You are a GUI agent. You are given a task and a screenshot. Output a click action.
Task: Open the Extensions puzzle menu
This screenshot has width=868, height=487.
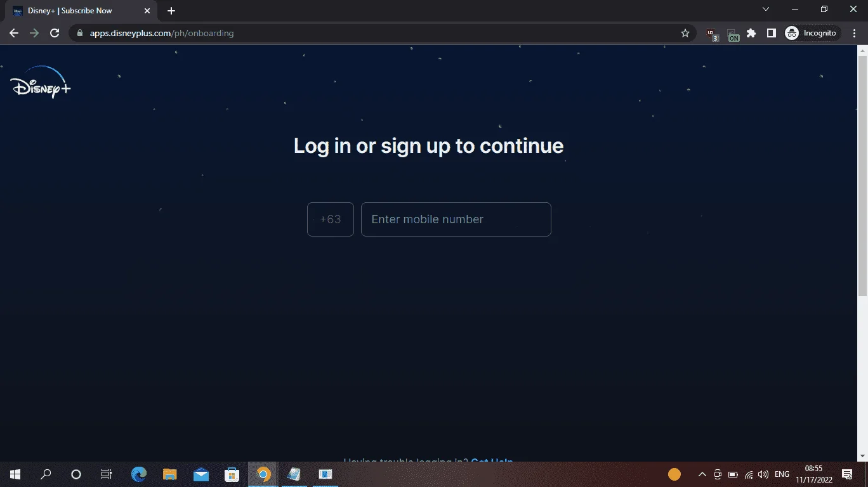[752, 33]
